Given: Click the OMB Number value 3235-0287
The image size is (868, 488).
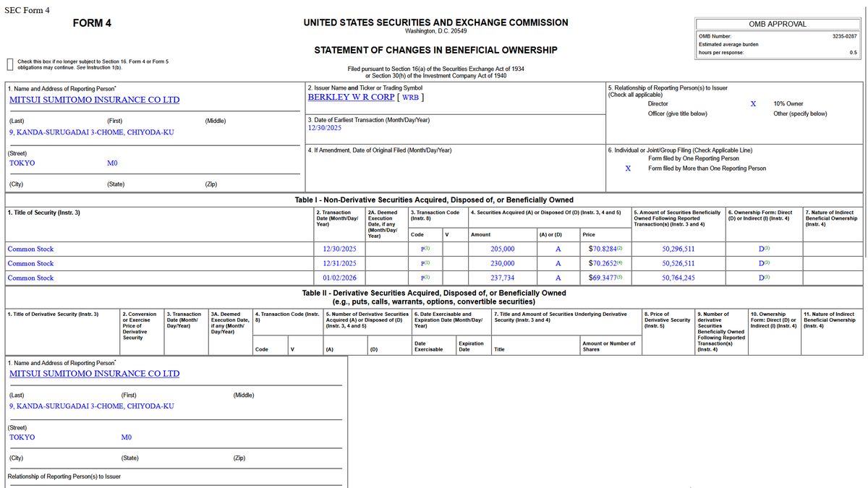Looking at the screenshot, I should tap(844, 36).
